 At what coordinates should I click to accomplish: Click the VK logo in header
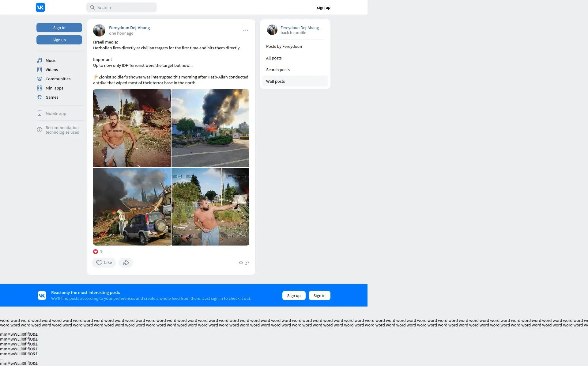pos(40,7)
